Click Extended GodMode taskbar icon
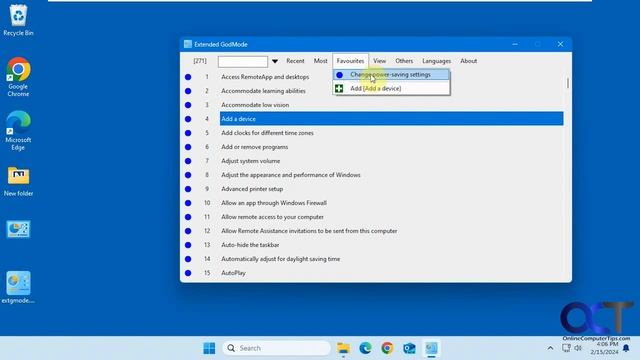Screen dimensions: 640x360 click(431, 348)
